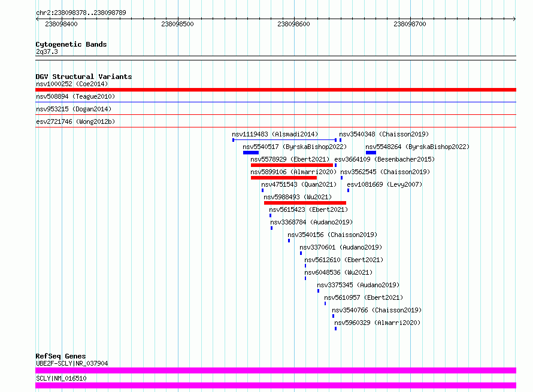This screenshot has width=533, height=392.
Task: Open nsv5578929 (Ebert2021) variant label
Action: (290, 159)
